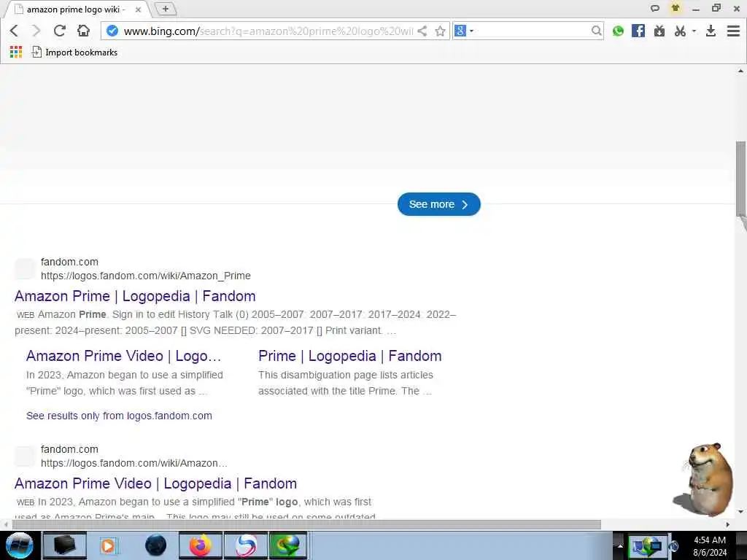The image size is (747, 560).
Task: Open Amazon Prime | Logopedia | Fandom result
Action: point(135,296)
